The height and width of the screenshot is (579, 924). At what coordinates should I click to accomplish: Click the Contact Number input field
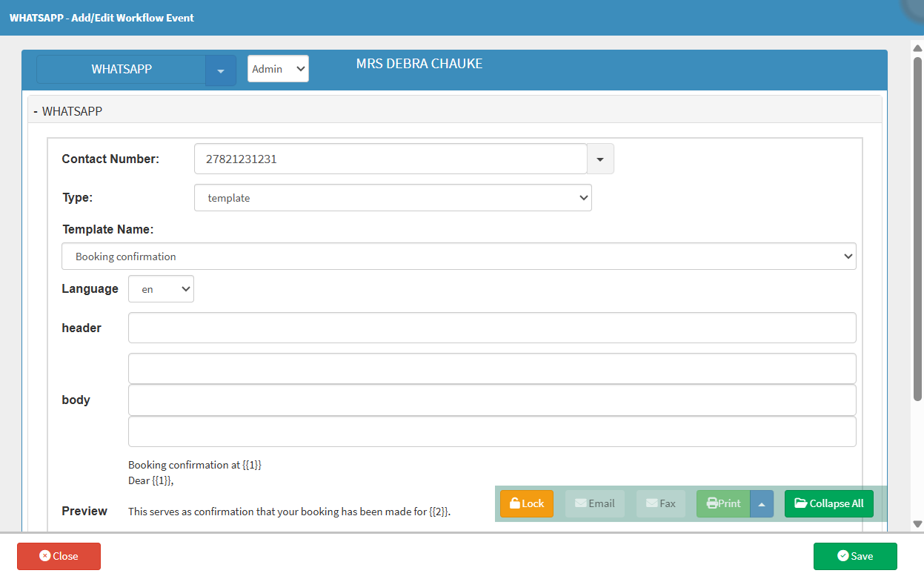pyautogui.click(x=390, y=159)
